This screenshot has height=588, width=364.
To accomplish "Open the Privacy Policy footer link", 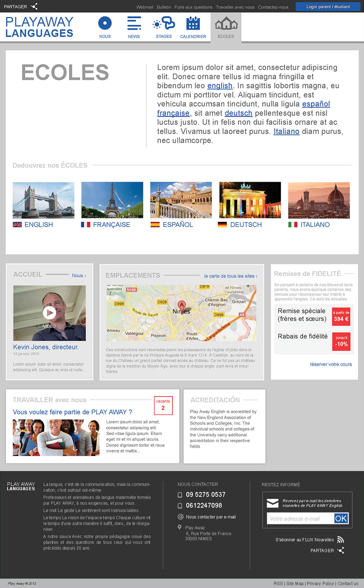I will click(320, 584).
